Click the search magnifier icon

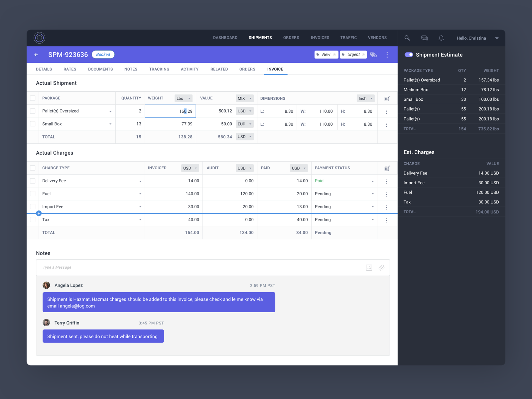(x=407, y=38)
